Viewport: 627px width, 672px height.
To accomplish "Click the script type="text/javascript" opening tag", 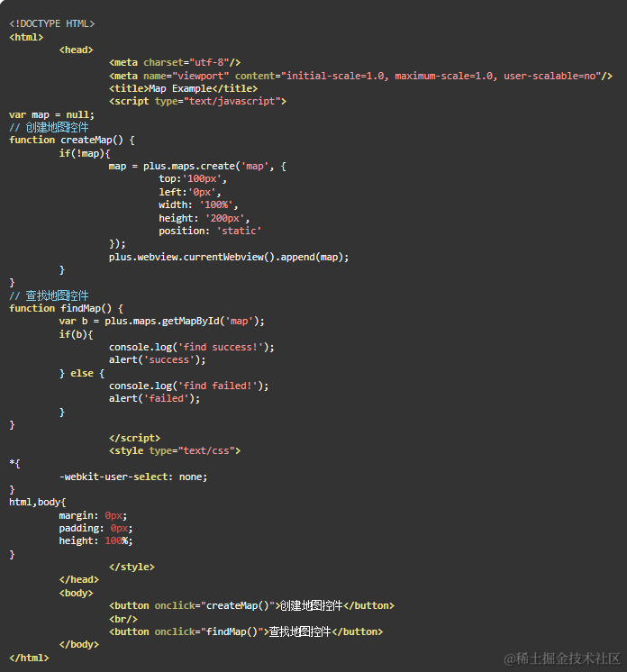I will tap(197, 102).
